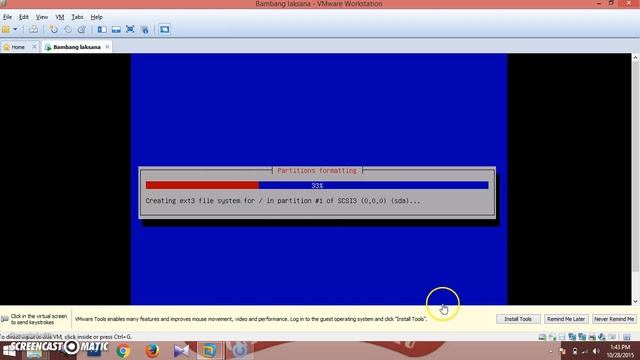Open Google Chrome from the taskbar
Viewport: 640px width, 360px height.
click(123, 351)
